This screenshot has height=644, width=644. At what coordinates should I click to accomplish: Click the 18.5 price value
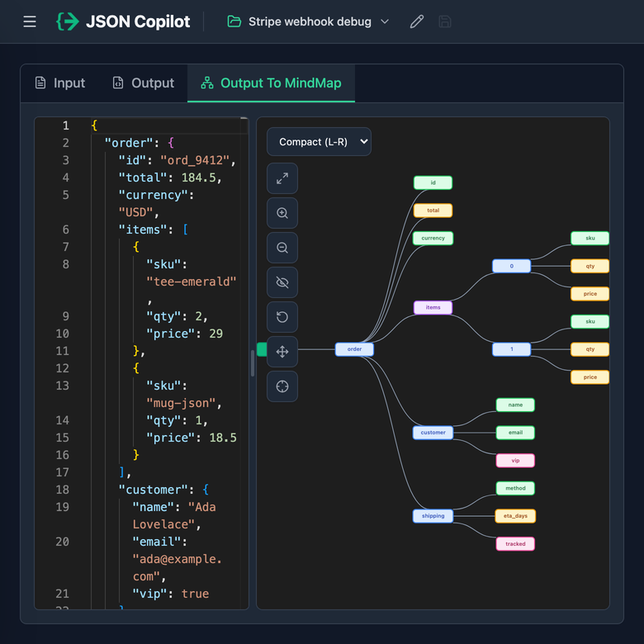coord(223,438)
